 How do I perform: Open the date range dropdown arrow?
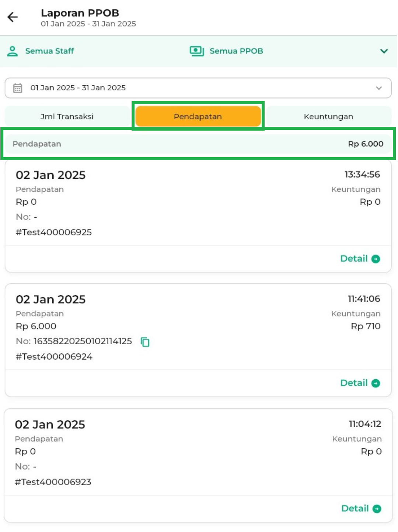pyautogui.click(x=379, y=88)
